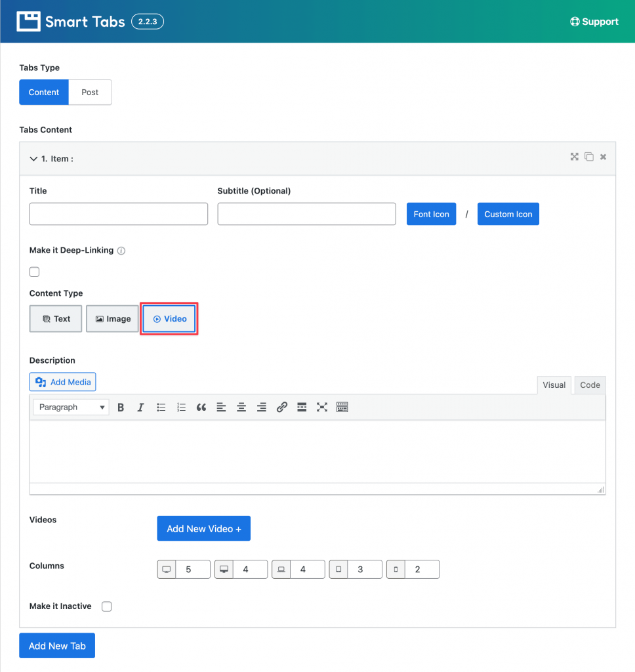Collapse the 1. Item accordion chevron
Image resolution: width=635 pixels, height=672 pixels.
point(33,159)
